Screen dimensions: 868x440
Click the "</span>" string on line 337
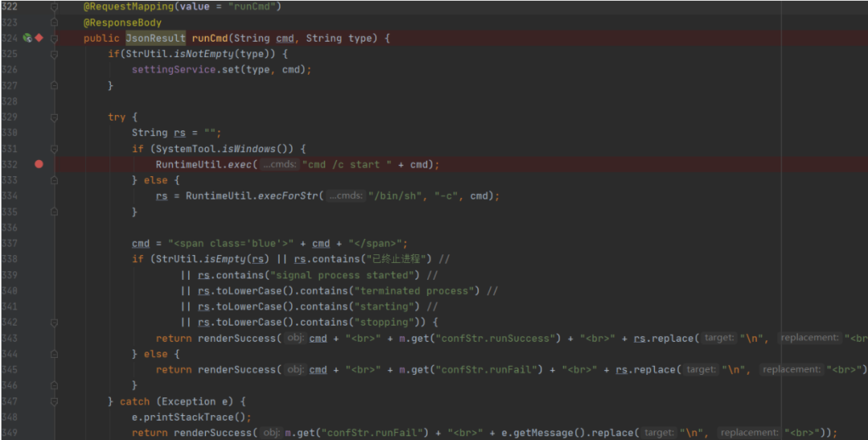[x=375, y=243]
